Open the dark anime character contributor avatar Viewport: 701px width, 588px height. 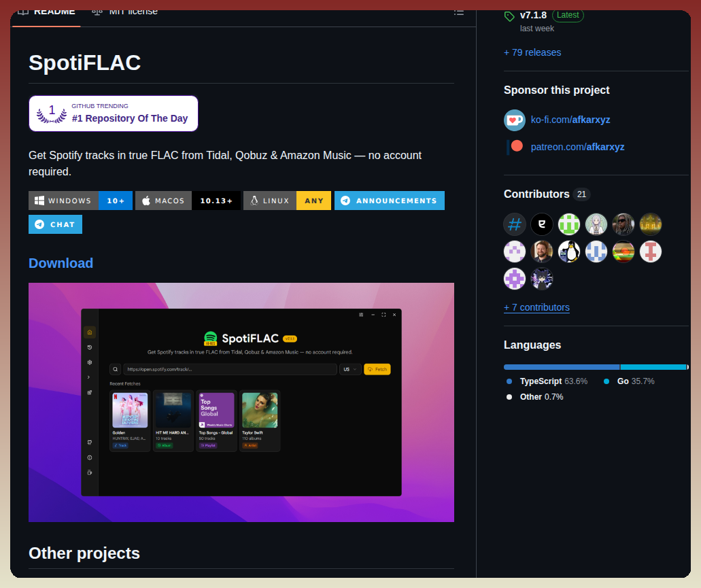542,279
